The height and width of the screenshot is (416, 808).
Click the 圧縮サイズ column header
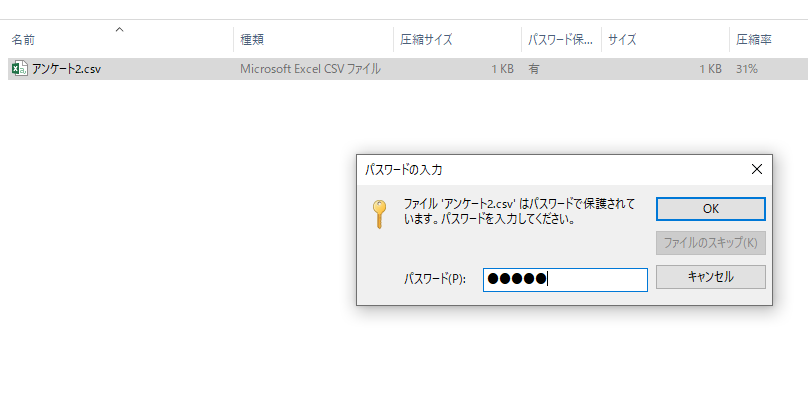pos(426,40)
